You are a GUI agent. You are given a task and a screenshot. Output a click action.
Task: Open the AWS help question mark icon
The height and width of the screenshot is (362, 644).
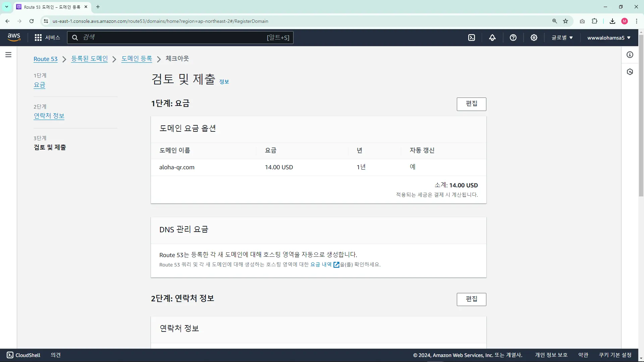(513, 38)
